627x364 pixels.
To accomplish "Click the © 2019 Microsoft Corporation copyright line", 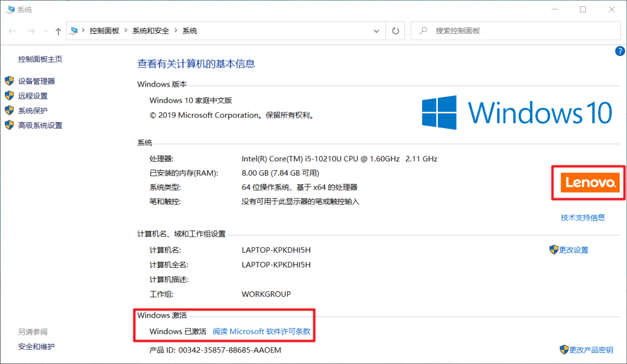I will [231, 115].
